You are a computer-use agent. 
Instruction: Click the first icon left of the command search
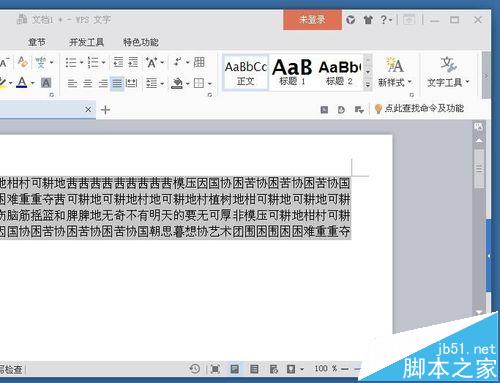coord(324,109)
